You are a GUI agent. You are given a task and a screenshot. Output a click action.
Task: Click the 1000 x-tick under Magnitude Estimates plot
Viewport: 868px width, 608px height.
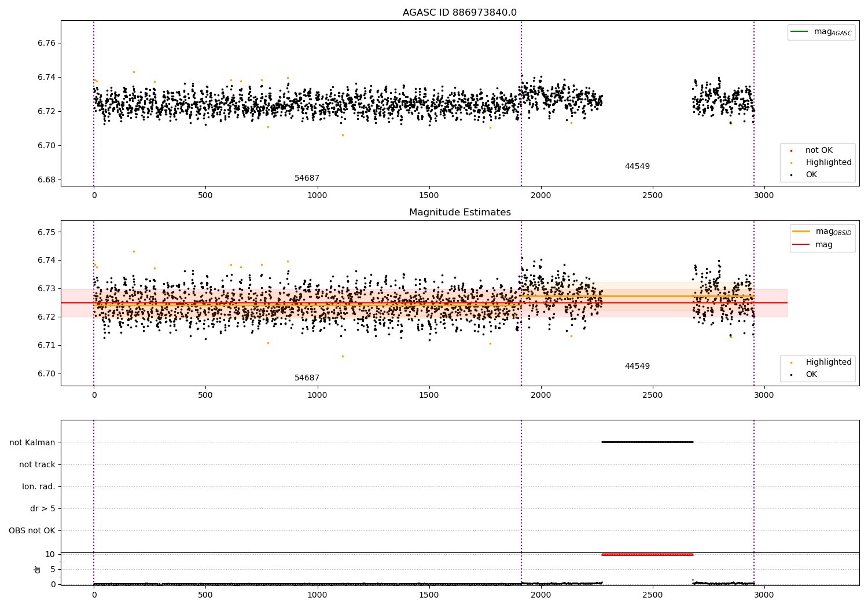click(x=317, y=395)
